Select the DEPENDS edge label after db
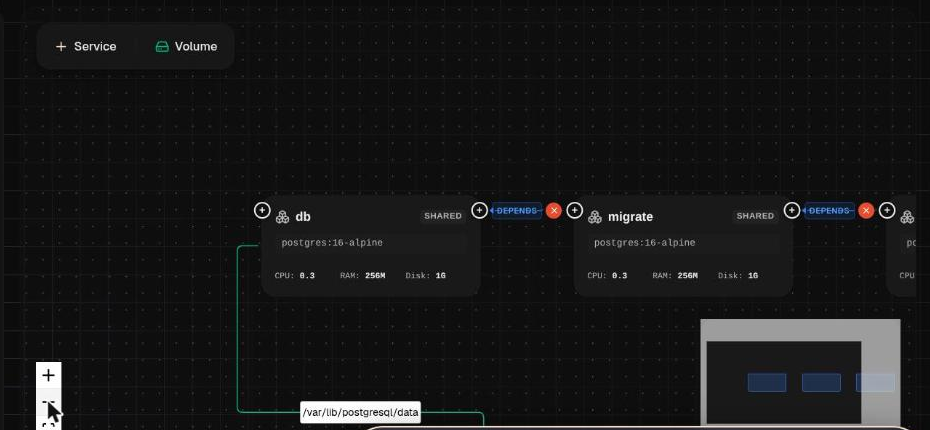This screenshot has height=430, width=930. pos(517,211)
